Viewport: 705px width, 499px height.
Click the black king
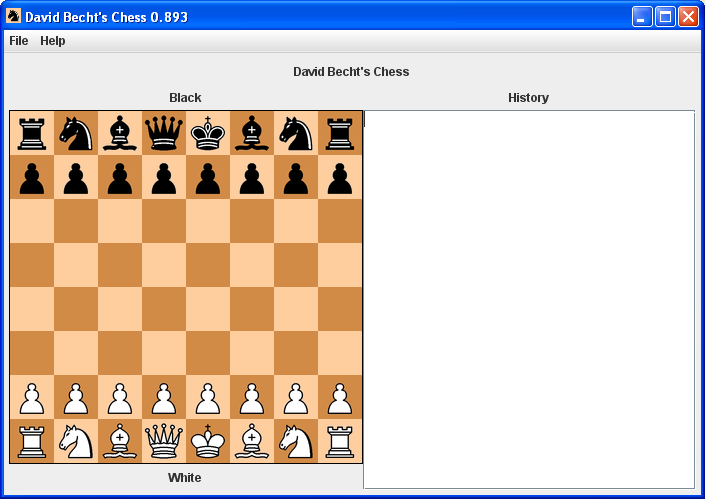pyautogui.click(x=208, y=133)
